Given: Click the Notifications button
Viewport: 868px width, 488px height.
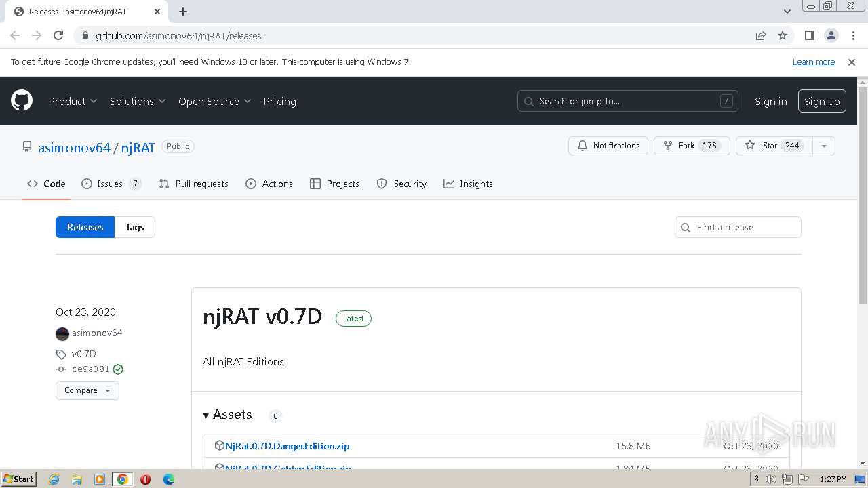Looking at the screenshot, I should tap(608, 146).
